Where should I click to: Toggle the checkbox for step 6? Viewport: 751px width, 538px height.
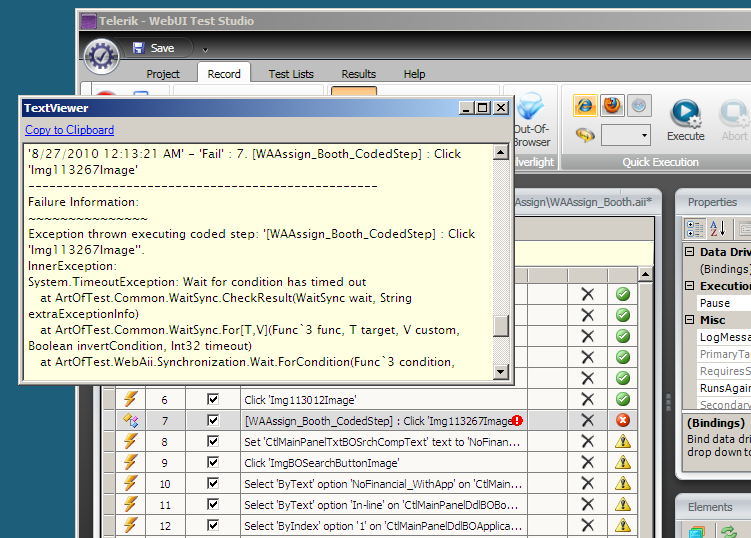click(213, 399)
